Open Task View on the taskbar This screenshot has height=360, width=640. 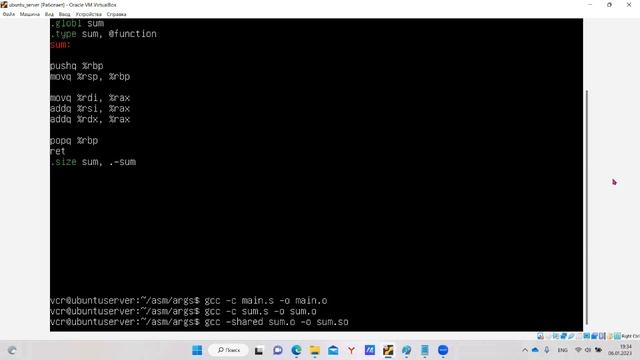(x=259, y=350)
